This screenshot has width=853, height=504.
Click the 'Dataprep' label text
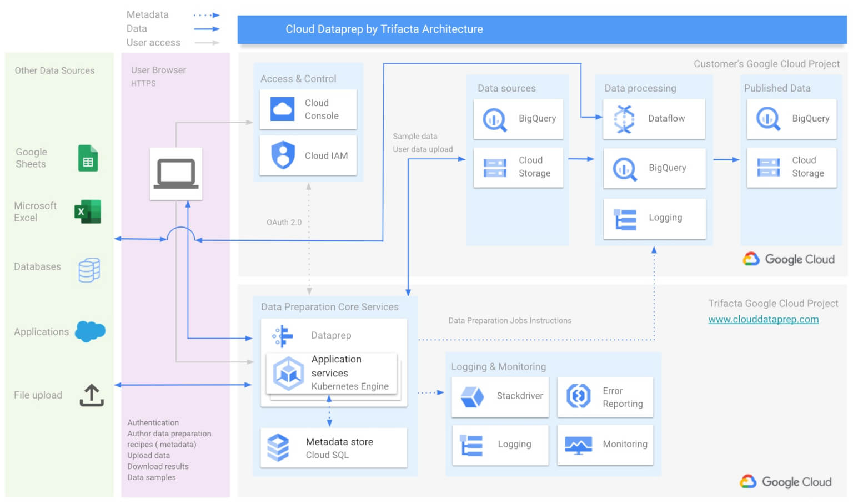331,335
